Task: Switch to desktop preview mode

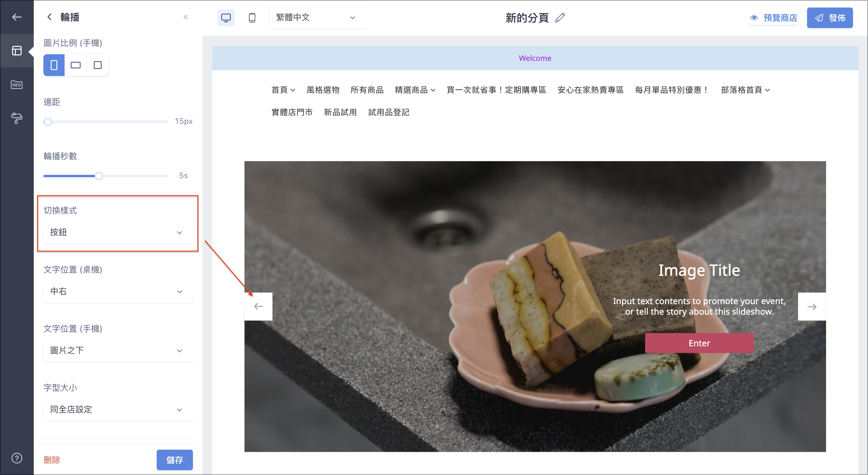Action: (x=226, y=17)
